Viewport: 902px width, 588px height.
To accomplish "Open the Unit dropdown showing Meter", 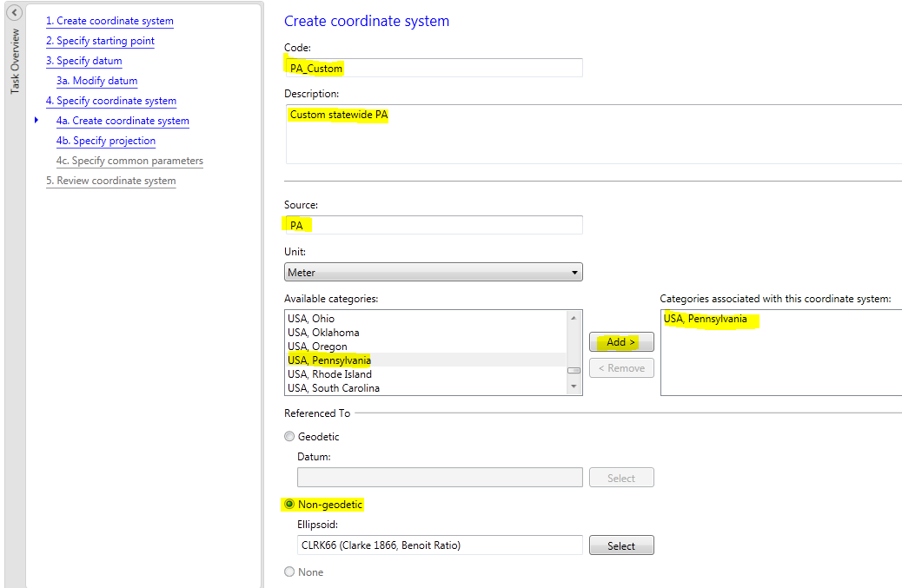I will (x=433, y=273).
